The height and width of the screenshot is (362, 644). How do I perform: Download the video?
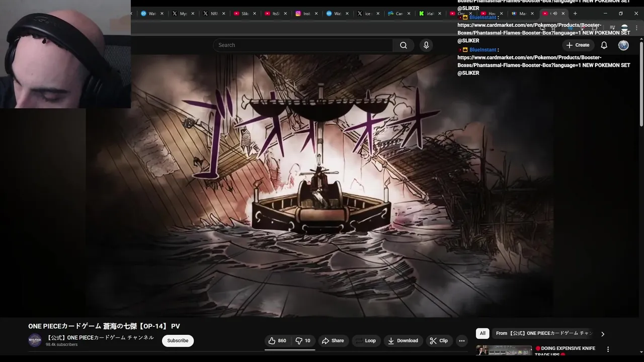(403, 341)
